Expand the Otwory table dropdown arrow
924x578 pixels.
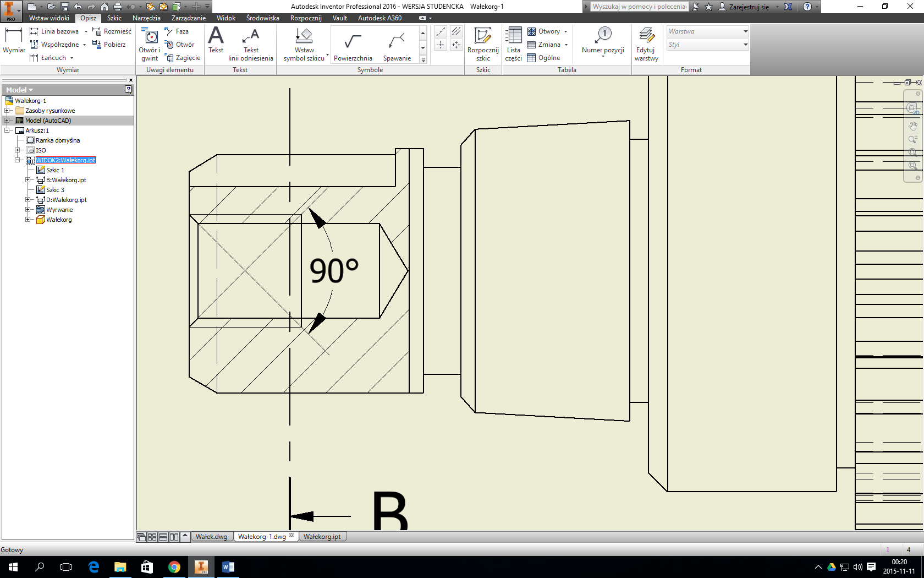pyautogui.click(x=565, y=31)
